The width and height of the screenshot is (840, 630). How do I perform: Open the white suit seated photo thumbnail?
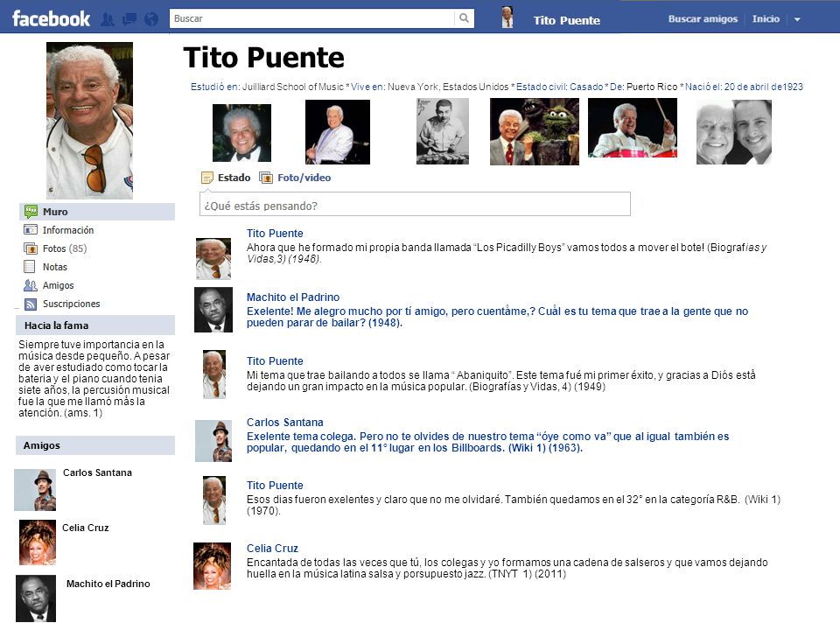[338, 132]
